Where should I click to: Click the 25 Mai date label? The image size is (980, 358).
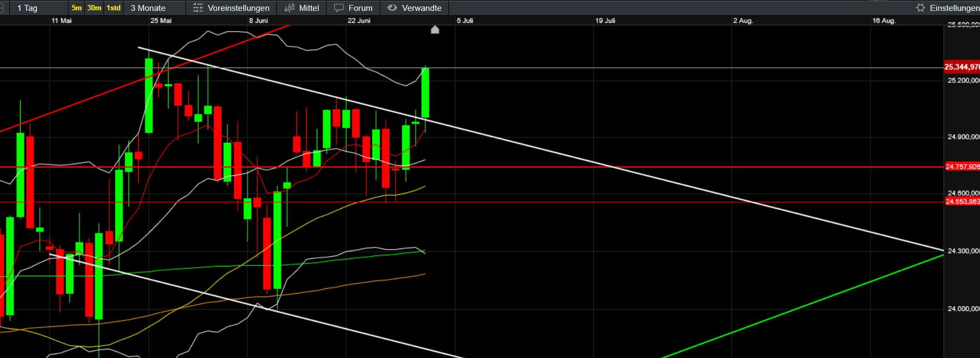[x=161, y=21]
